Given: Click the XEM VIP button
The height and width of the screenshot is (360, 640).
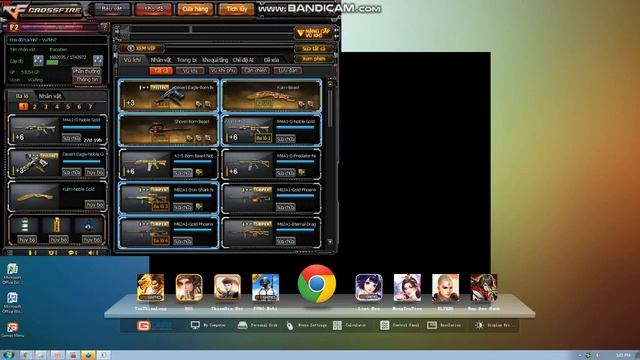Looking at the screenshot, I should tap(142, 48).
